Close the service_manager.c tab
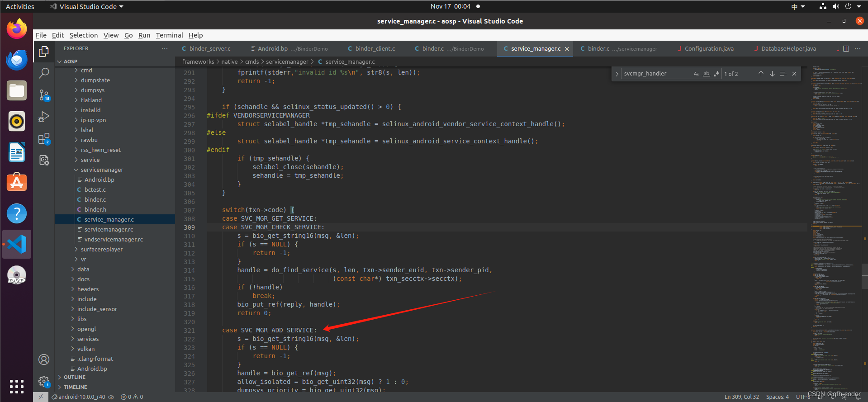Screen dimensions: 868x402 click(567, 49)
